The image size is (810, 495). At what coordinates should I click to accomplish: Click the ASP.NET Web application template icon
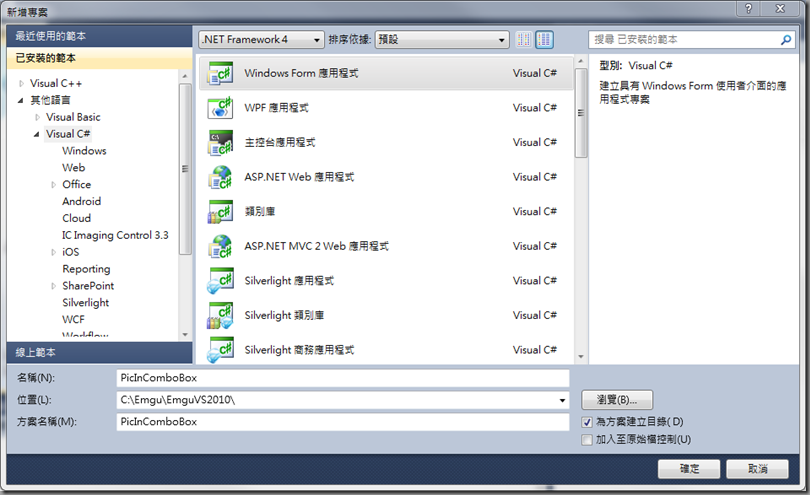[x=221, y=177]
